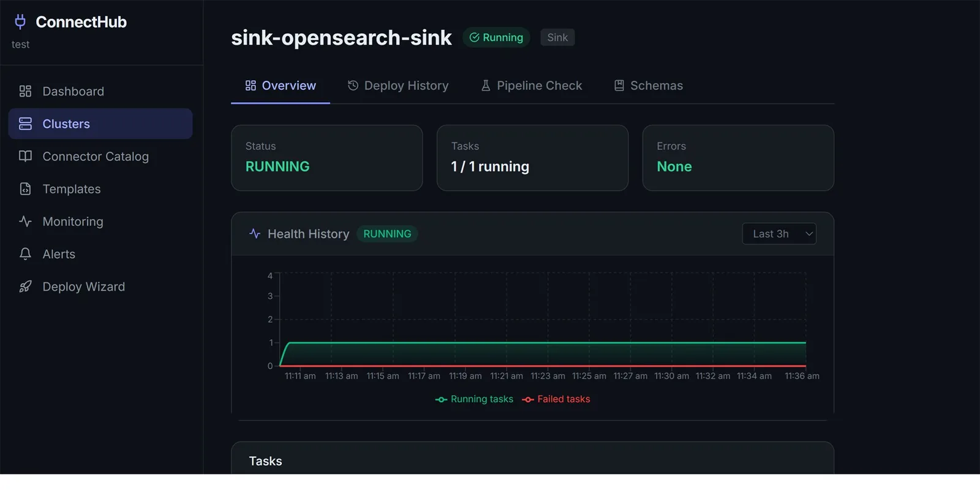Viewport: 980px width, 494px height.
Task: Click the Monitoring pulse icon
Action: tap(25, 221)
